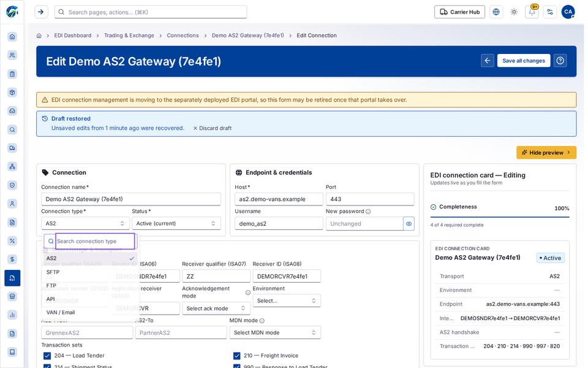Focus the Search connection type field
The height and width of the screenshot is (368, 588).
[x=95, y=241]
